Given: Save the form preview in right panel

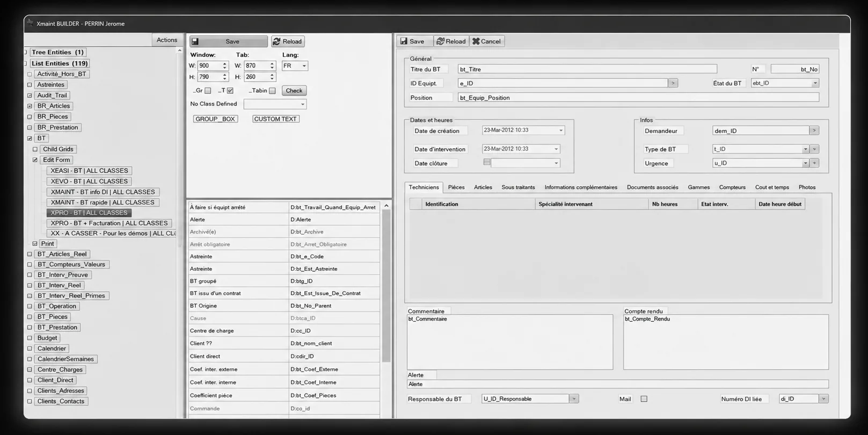Looking at the screenshot, I should pos(414,41).
